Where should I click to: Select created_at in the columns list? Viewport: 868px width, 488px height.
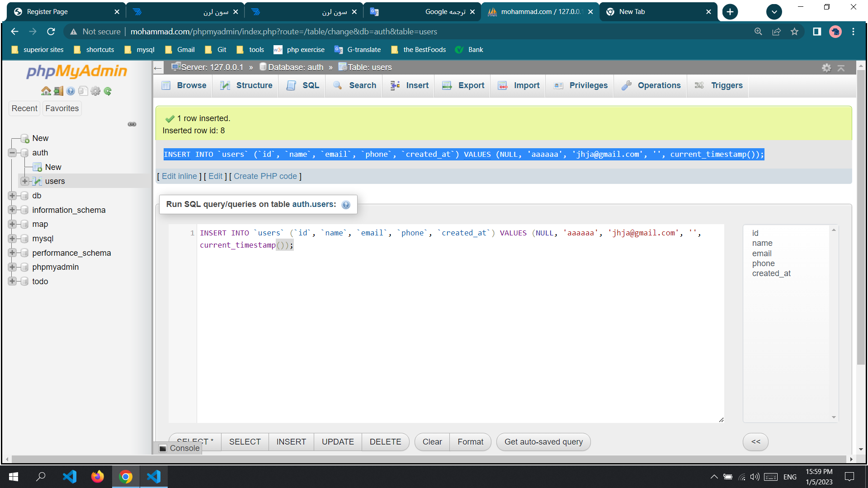[771, 273]
